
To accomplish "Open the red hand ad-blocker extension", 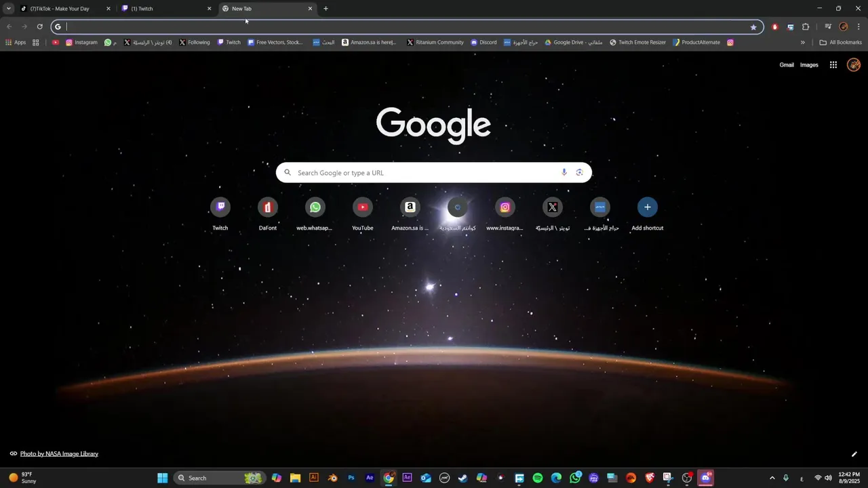I will (775, 27).
